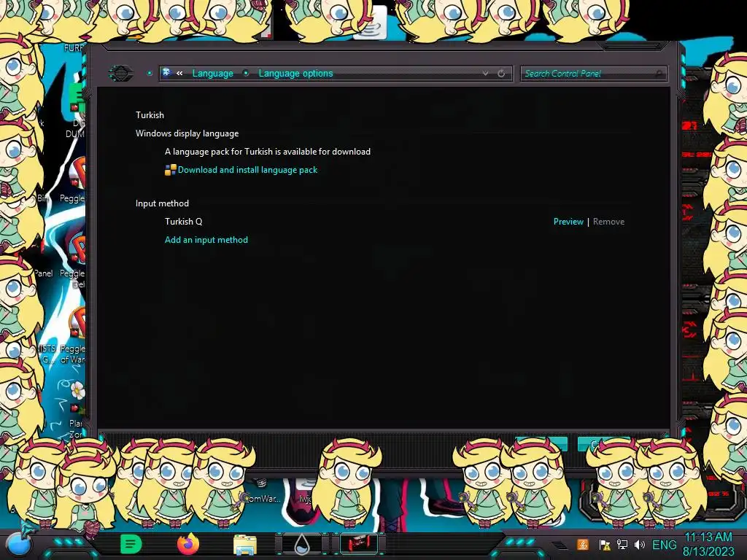Go to Language breadcrumb
This screenshot has width=747, height=560.
(212, 74)
